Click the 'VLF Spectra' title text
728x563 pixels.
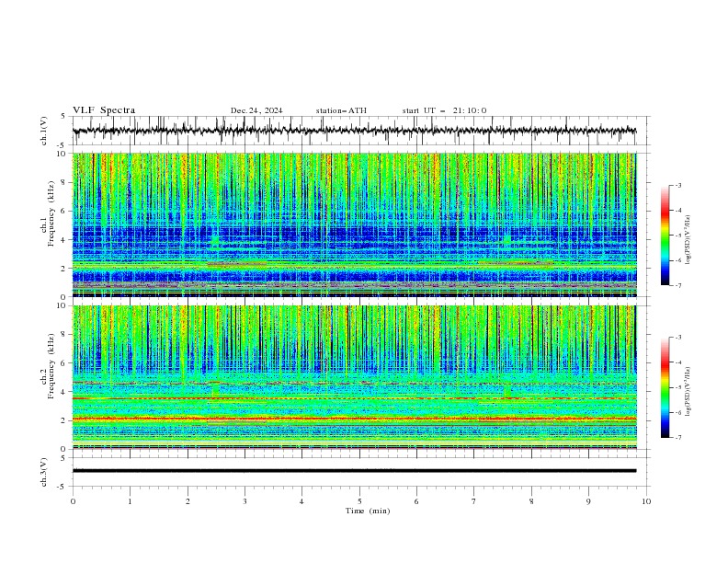click(x=104, y=110)
